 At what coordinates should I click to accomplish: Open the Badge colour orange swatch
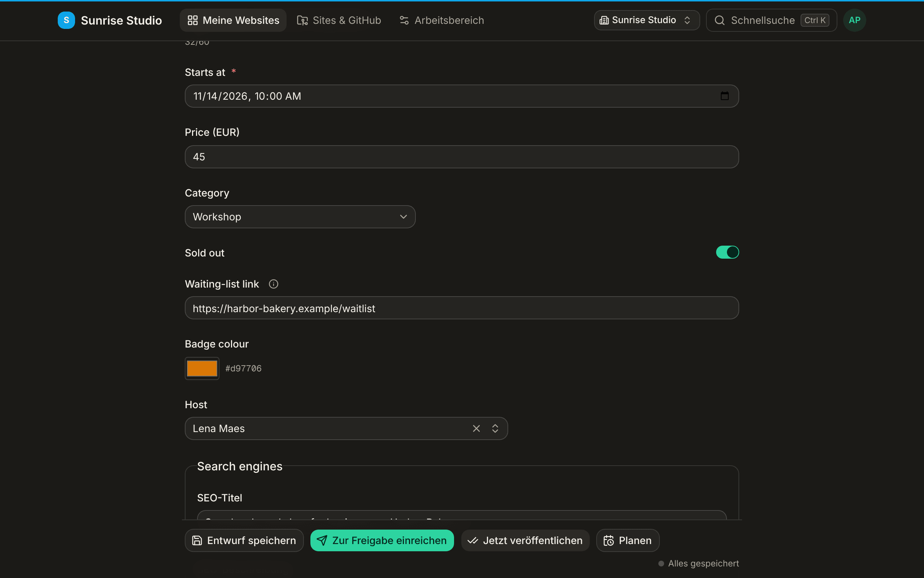(202, 368)
